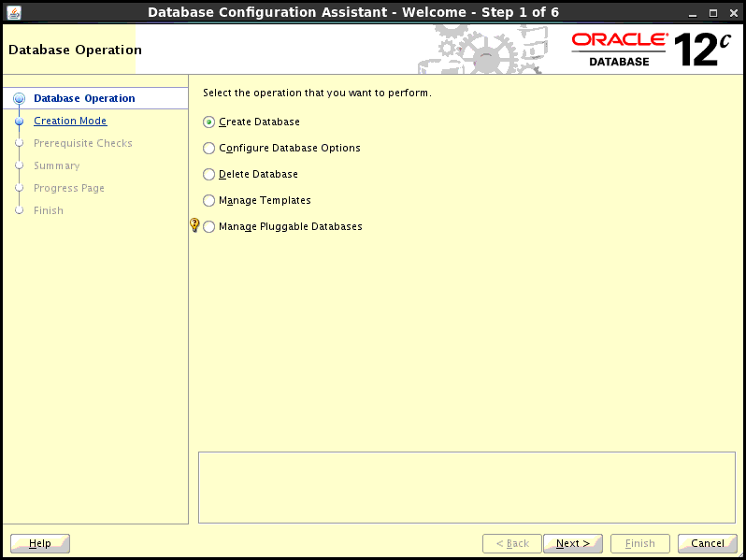
Task: Maximize the Database Configuration Assistant window
Action: click(713, 13)
